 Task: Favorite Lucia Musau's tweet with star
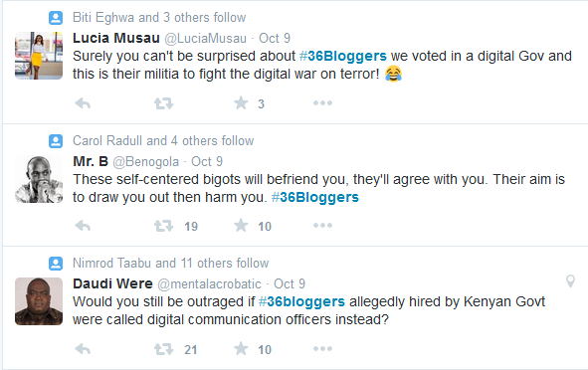click(x=241, y=102)
